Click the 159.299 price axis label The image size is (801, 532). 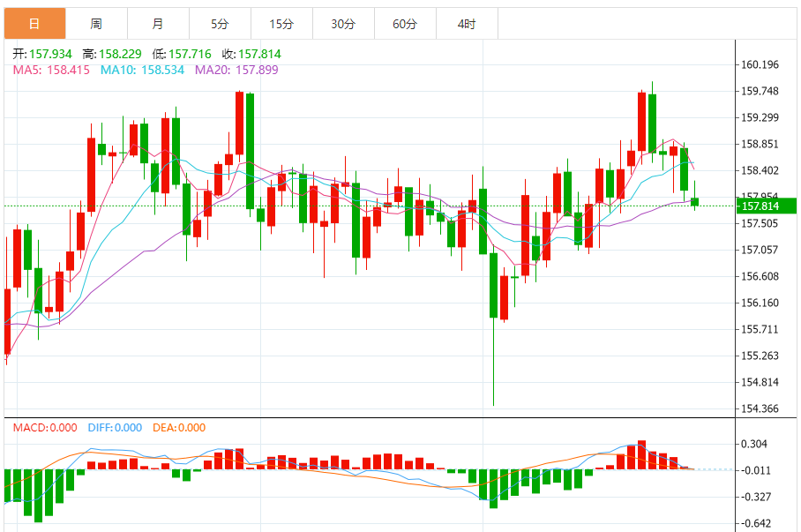tap(760, 117)
